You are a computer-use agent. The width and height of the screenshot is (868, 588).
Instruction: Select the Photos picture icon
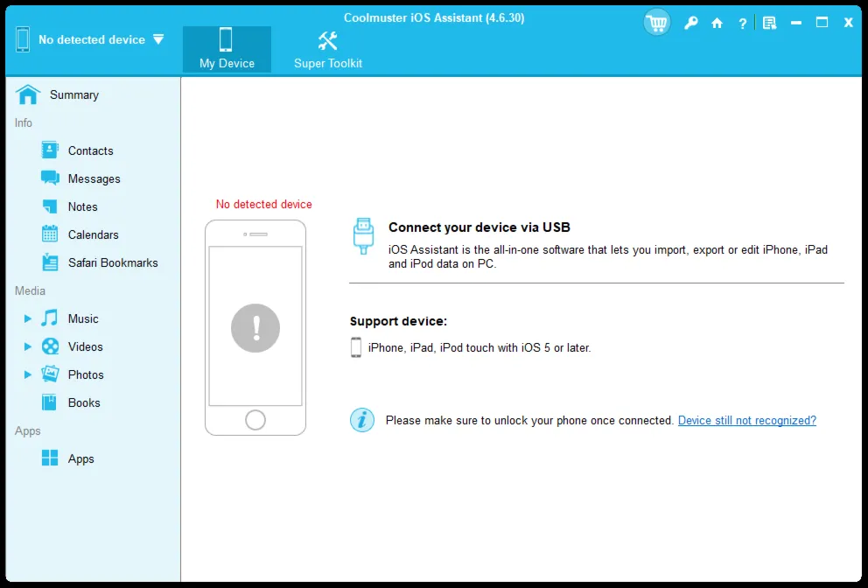[x=50, y=374]
